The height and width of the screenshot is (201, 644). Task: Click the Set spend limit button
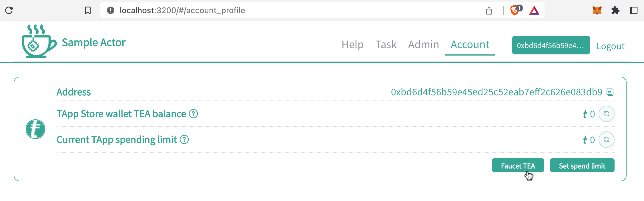(582, 165)
